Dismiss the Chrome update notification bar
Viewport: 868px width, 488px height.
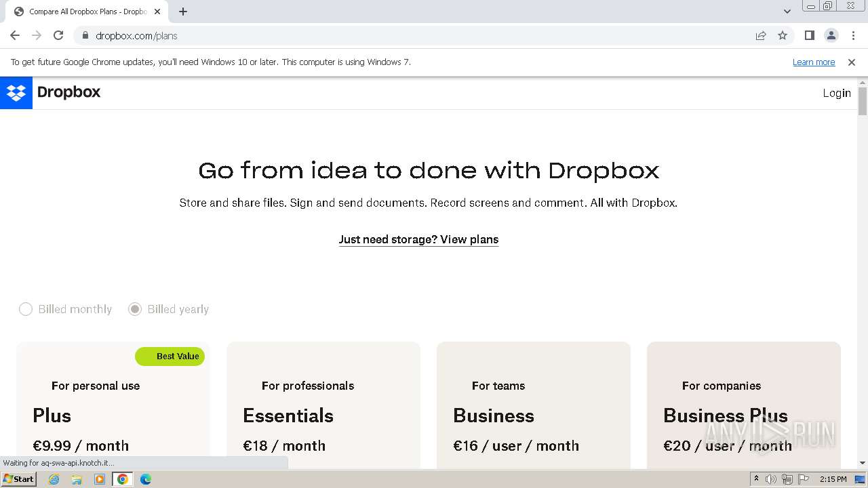[852, 62]
